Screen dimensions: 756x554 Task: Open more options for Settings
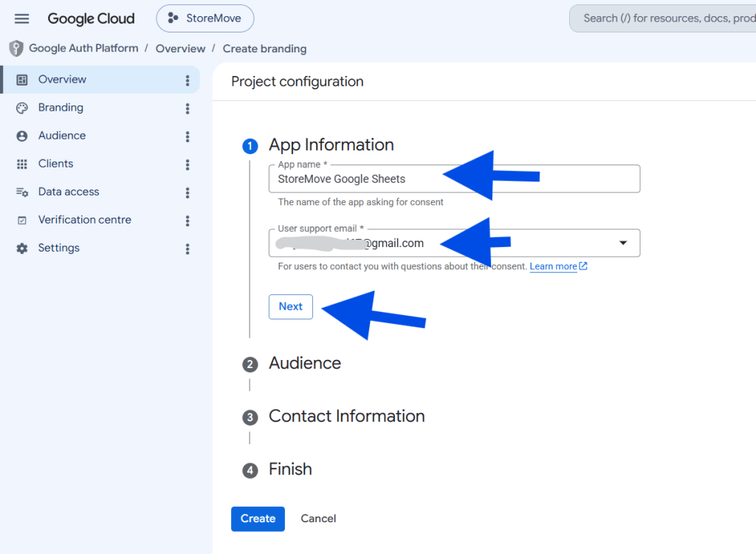click(x=188, y=249)
